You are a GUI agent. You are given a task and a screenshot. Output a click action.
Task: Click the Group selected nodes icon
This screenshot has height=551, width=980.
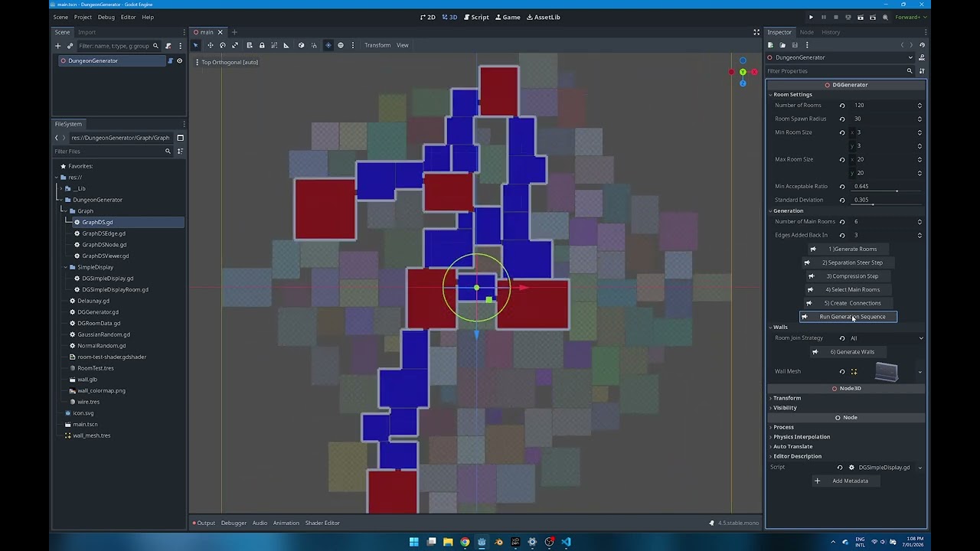(274, 45)
